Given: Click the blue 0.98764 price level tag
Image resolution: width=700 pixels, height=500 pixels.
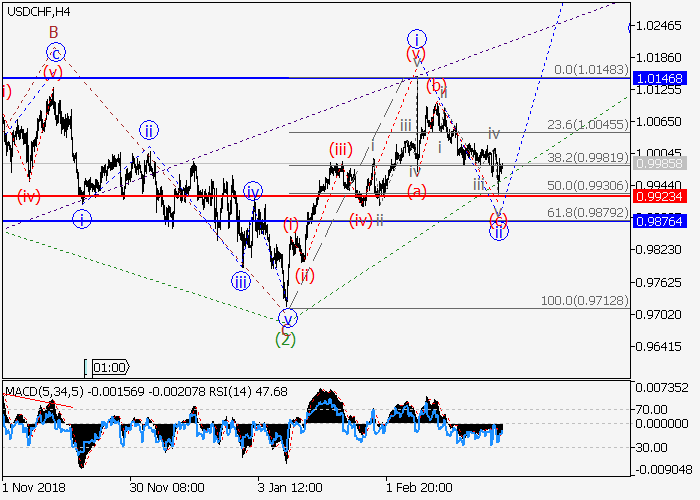Looking at the screenshot, I should pos(658,221).
